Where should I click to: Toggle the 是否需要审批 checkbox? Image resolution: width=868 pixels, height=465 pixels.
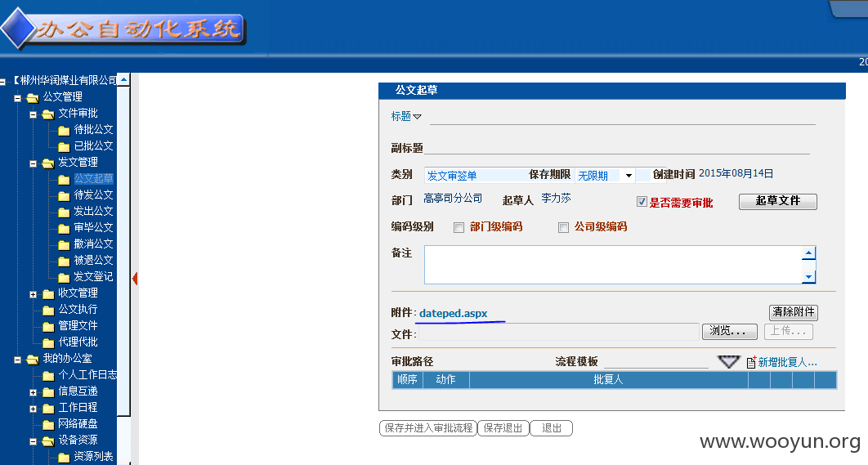(x=642, y=202)
